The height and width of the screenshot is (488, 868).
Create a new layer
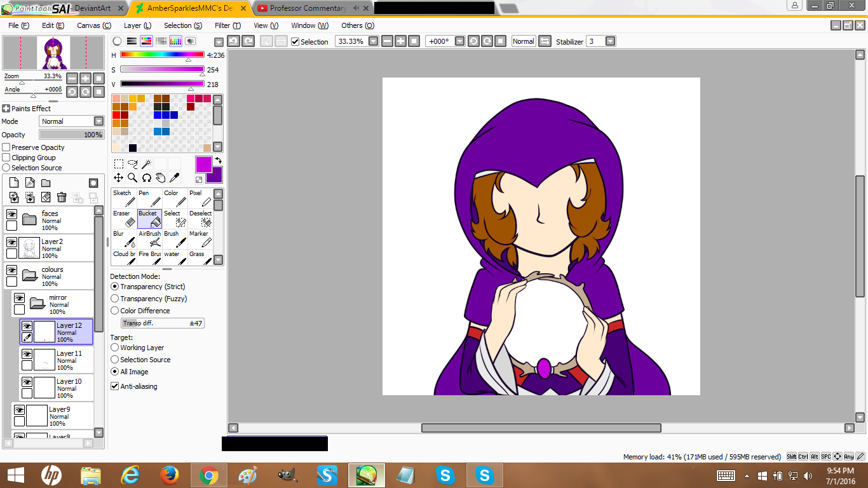[x=14, y=183]
